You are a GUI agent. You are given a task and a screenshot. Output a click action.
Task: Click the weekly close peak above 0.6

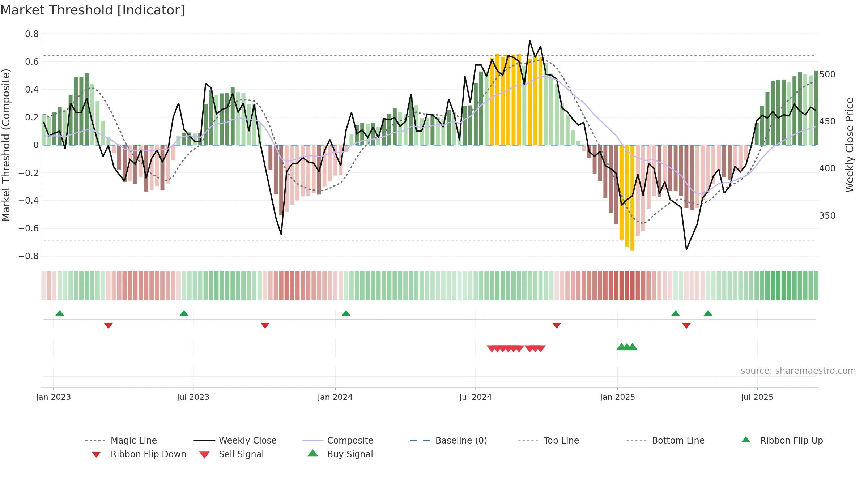pos(530,41)
